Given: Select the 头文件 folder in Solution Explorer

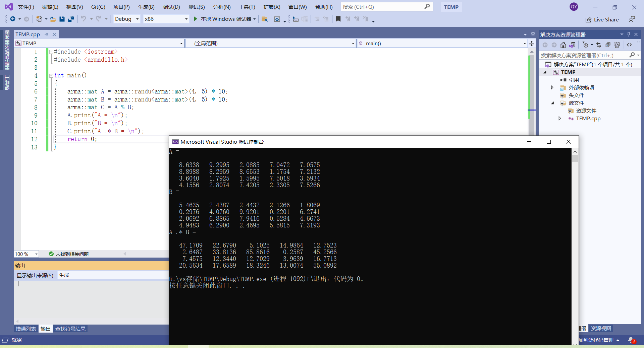Looking at the screenshot, I should (576, 95).
